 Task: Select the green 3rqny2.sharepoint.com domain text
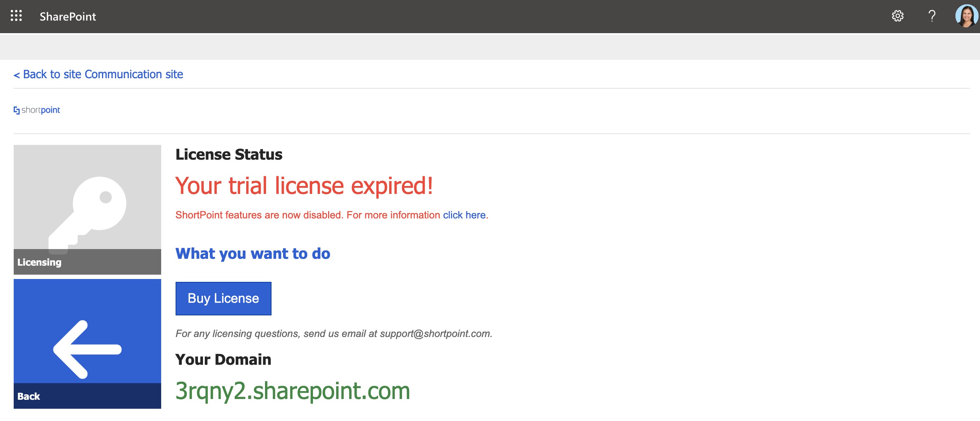click(292, 391)
